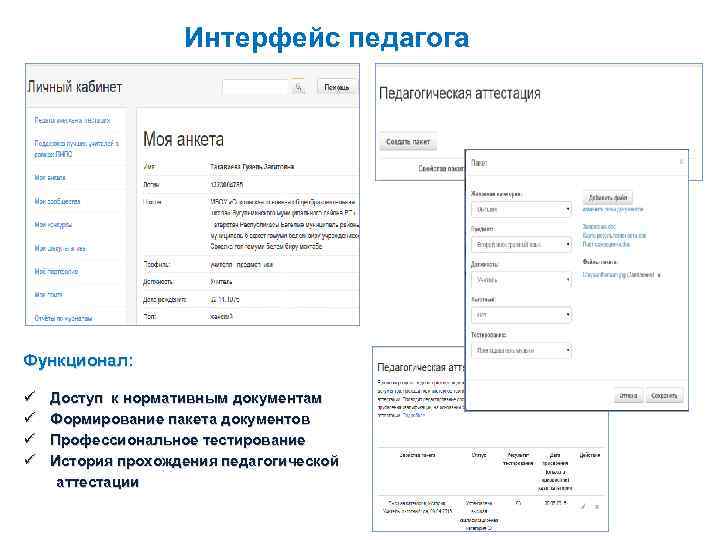Click the link under the Добавить файл button
Image resolution: width=720 pixels, height=540 pixels.
pos(613,209)
